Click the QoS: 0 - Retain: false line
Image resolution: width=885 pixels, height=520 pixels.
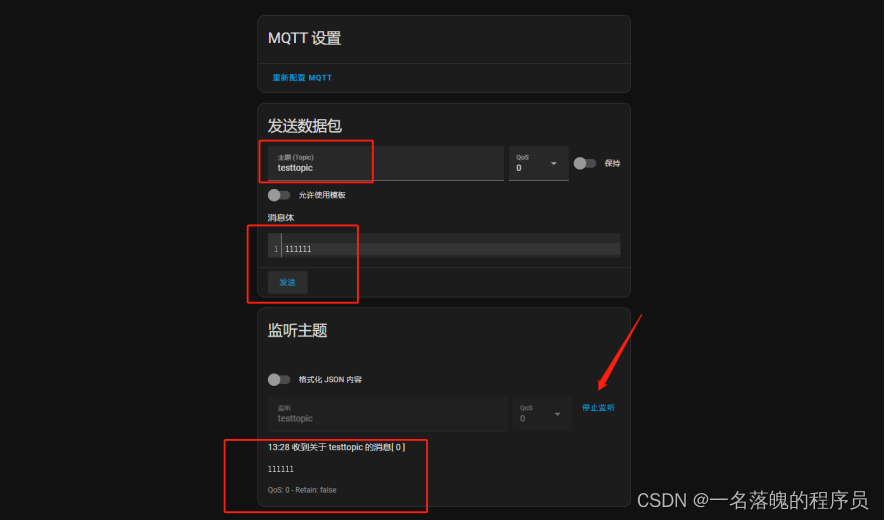coord(302,490)
